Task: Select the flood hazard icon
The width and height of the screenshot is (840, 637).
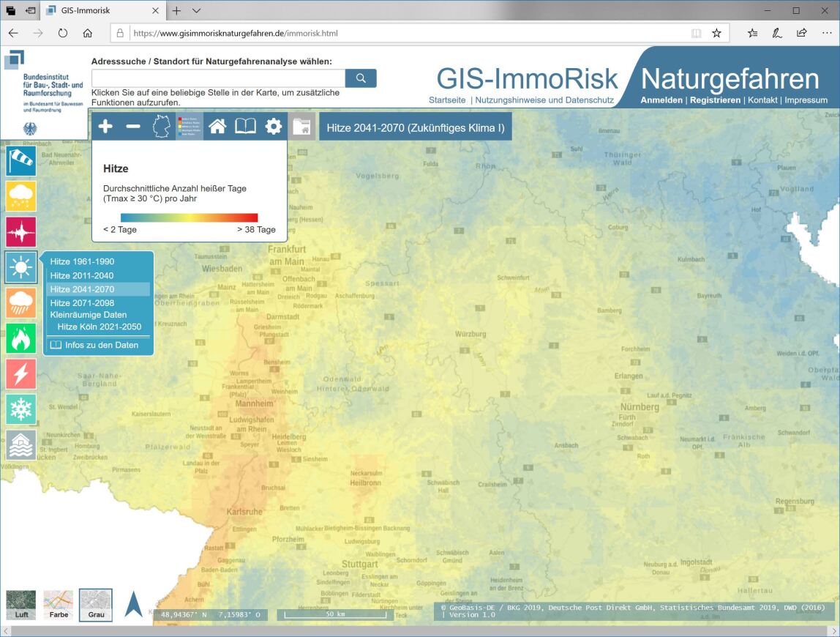Action: click(x=21, y=444)
